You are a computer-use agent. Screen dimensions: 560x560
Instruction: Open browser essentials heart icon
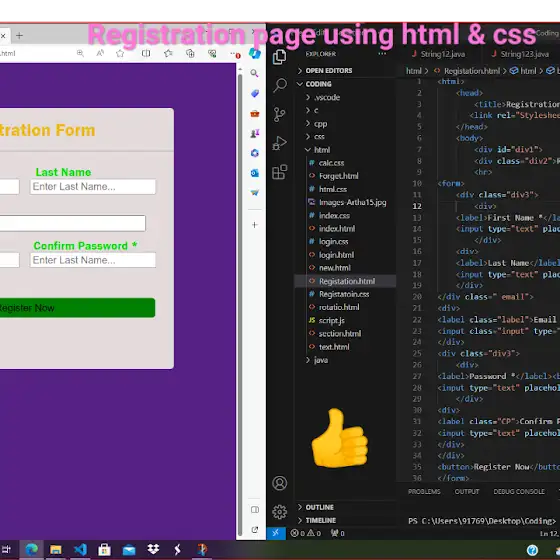[212, 54]
